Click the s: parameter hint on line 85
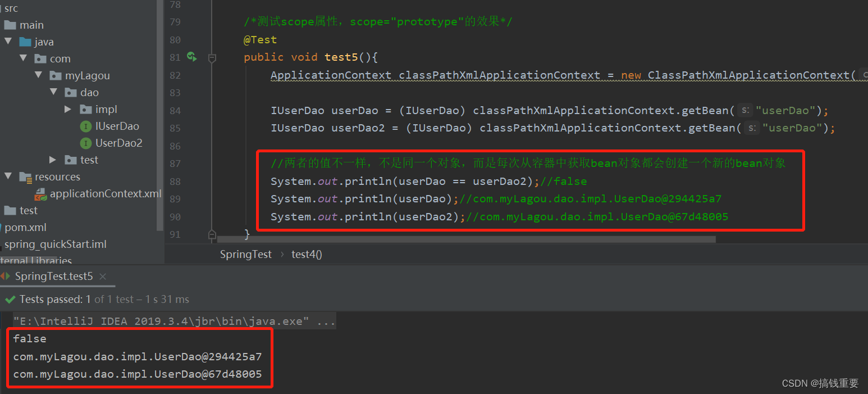 point(752,128)
